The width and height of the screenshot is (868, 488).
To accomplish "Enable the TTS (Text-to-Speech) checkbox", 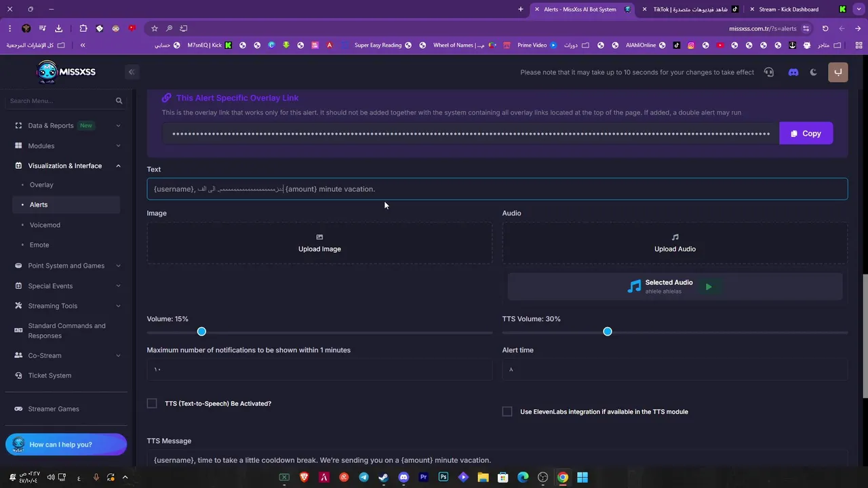I will pos(152,403).
